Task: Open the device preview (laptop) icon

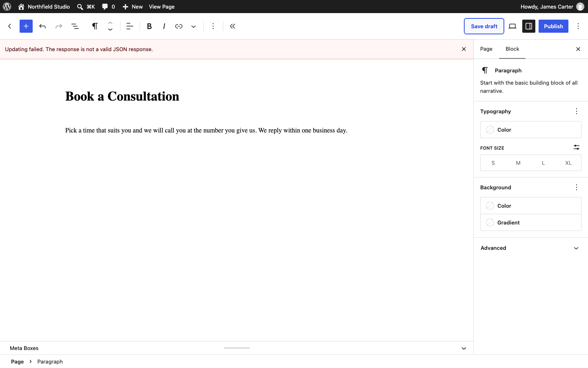Action: pyautogui.click(x=512, y=26)
